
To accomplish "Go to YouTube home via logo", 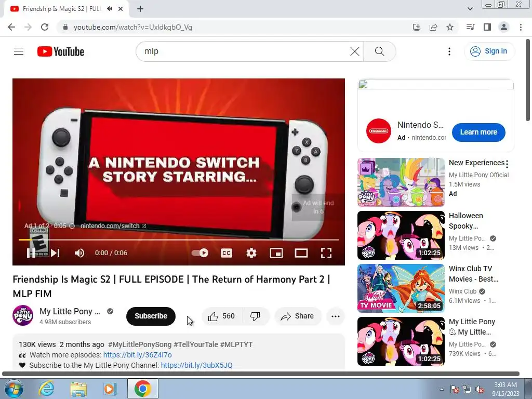I will 61,51.
